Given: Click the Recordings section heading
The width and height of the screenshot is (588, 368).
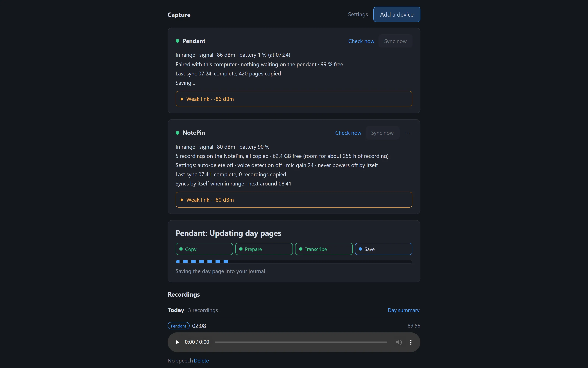Looking at the screenshot, I should [184, 295].
